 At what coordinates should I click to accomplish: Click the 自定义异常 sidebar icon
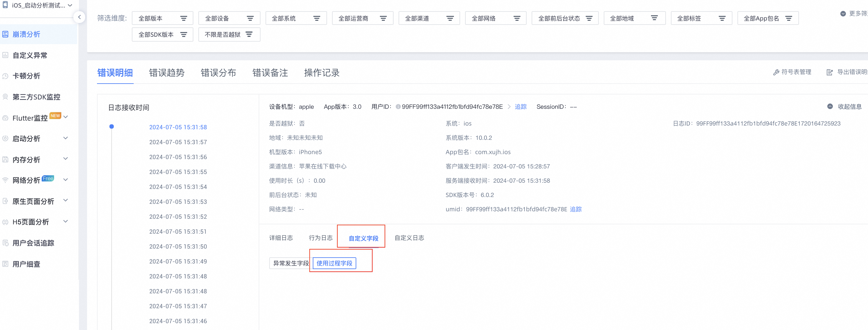click(5, 55)
